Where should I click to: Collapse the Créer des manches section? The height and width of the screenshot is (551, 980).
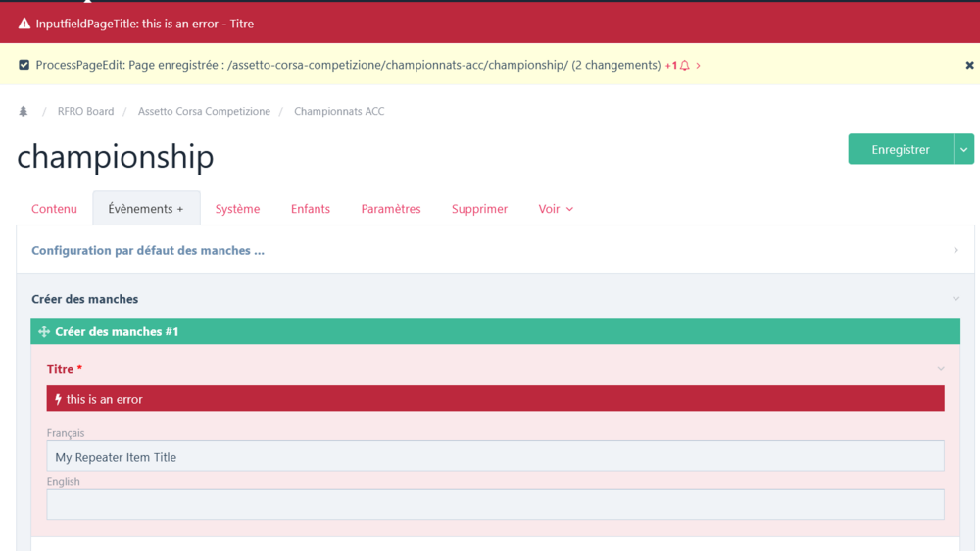click(x=955, y=299)
